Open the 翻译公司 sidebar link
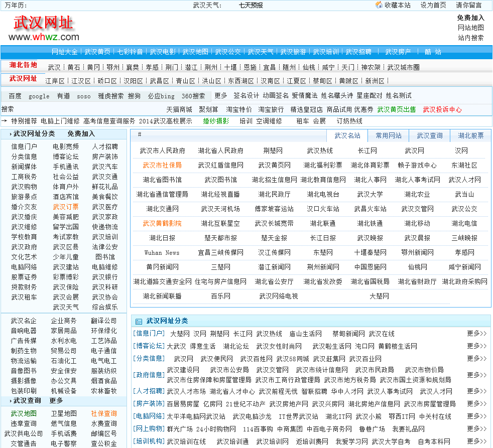 (104, 321)
